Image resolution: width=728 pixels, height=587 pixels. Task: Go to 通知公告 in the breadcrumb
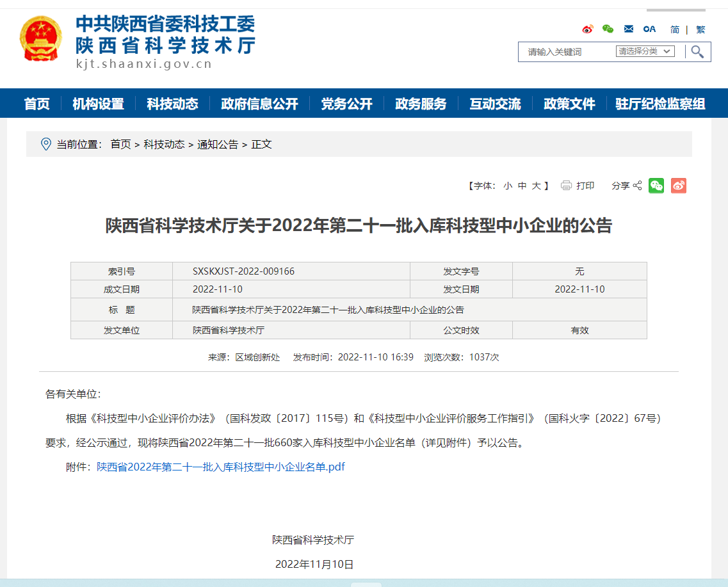[x=218, y=144]
